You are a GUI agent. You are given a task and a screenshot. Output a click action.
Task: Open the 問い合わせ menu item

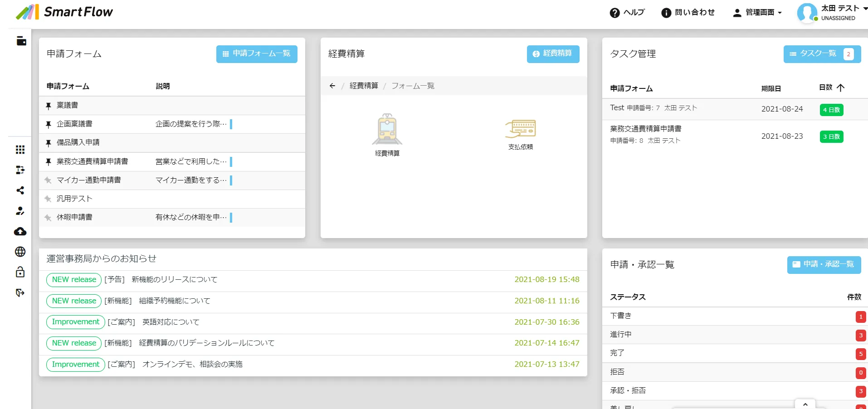tap(688, 12)
